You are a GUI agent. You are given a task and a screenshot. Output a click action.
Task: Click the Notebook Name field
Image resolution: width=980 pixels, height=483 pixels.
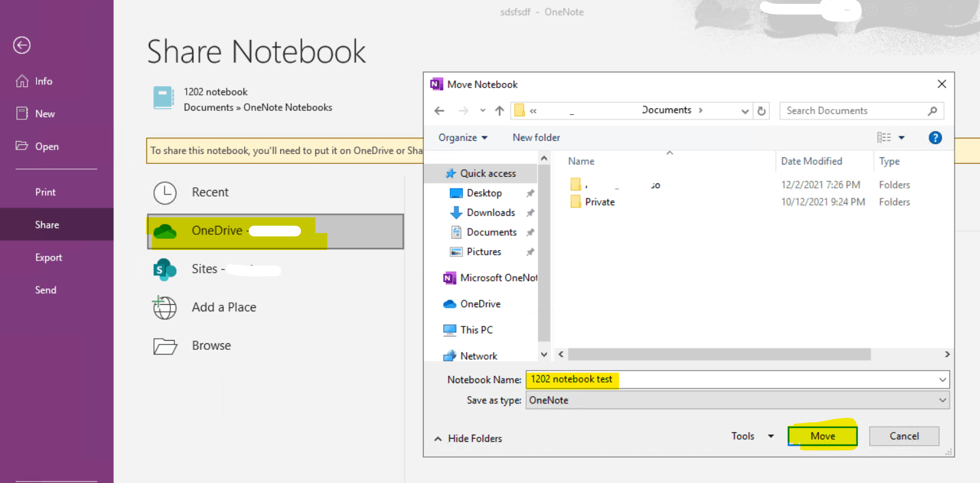[x=737, y=379]
